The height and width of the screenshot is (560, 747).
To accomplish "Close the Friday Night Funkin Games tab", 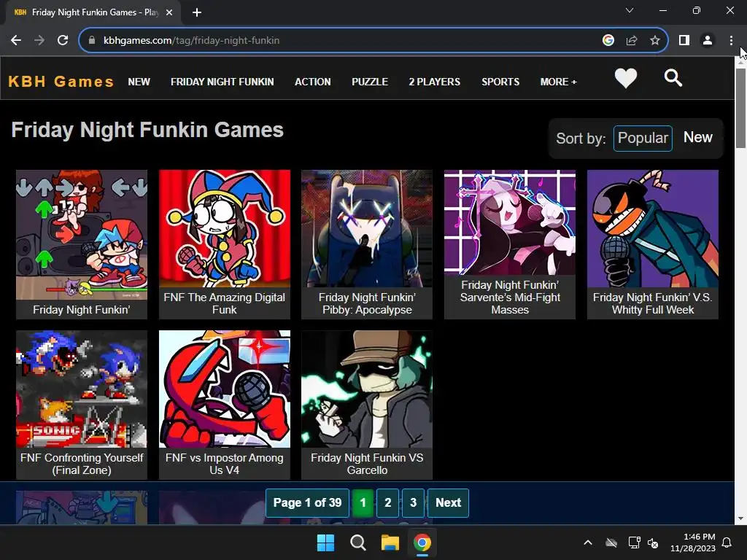I will click(169, 12).
